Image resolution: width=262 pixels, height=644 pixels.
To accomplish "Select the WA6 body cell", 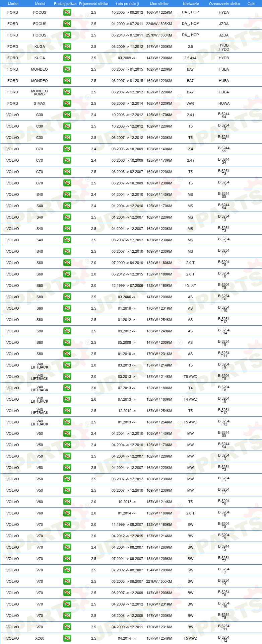I will click(190, 103).
